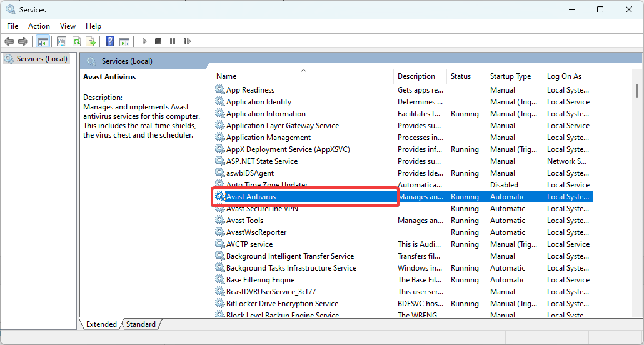644x345 pixels.
Task: Open the View menu
Action: click(68, 26)
